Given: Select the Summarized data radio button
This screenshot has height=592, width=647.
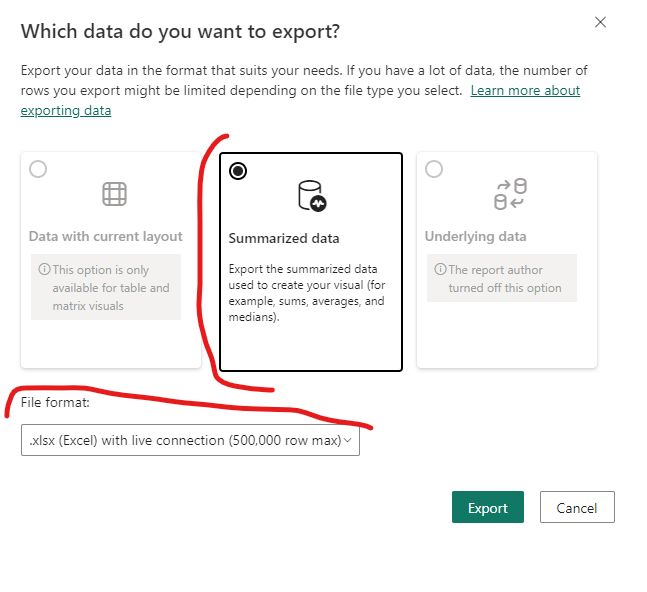Looking at the screenshot, I should [x=238, y=171].
